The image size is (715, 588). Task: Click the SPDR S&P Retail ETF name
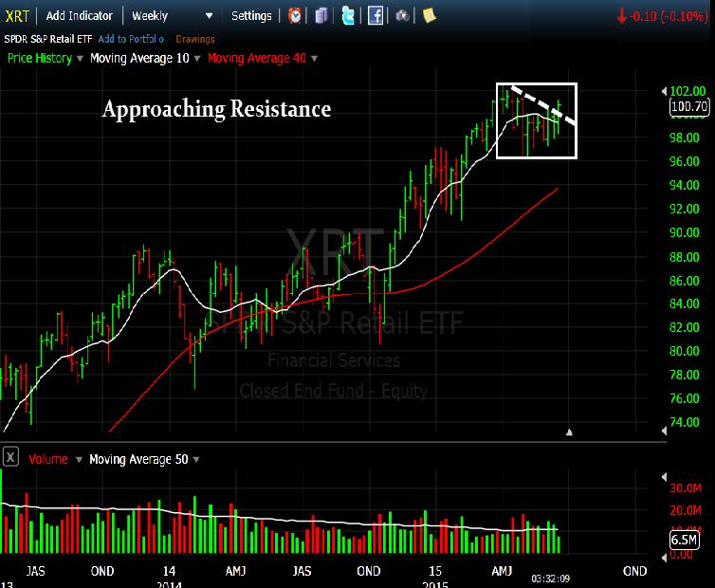pos(47,39)
